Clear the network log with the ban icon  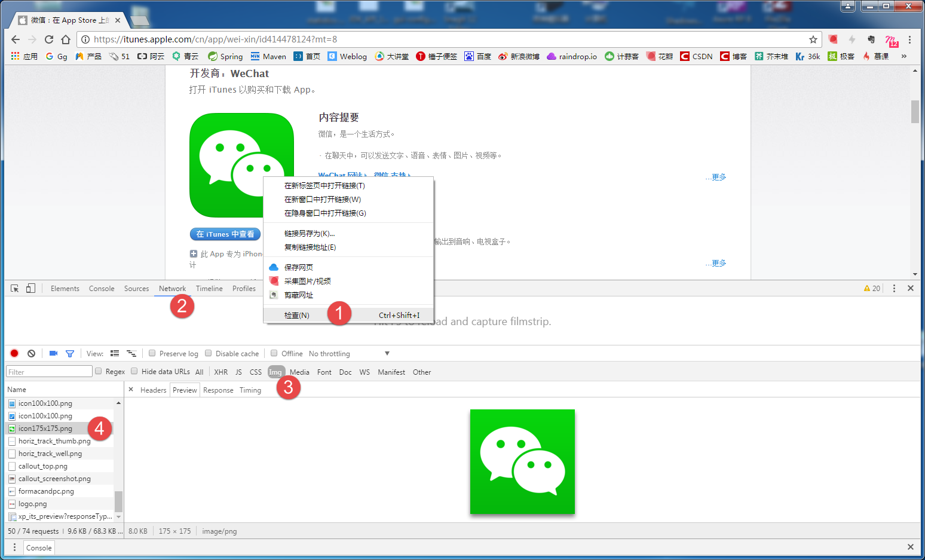tap(31, 353)
